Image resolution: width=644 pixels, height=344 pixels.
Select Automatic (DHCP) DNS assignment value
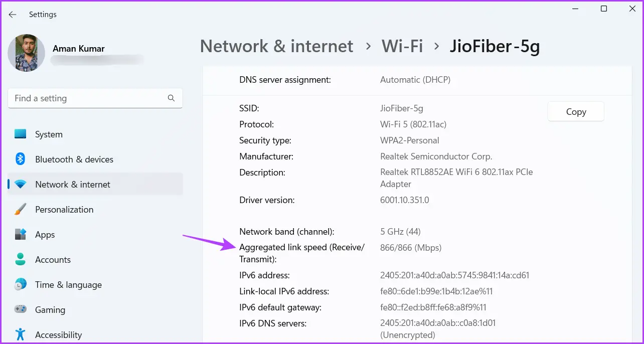[415, 80]
